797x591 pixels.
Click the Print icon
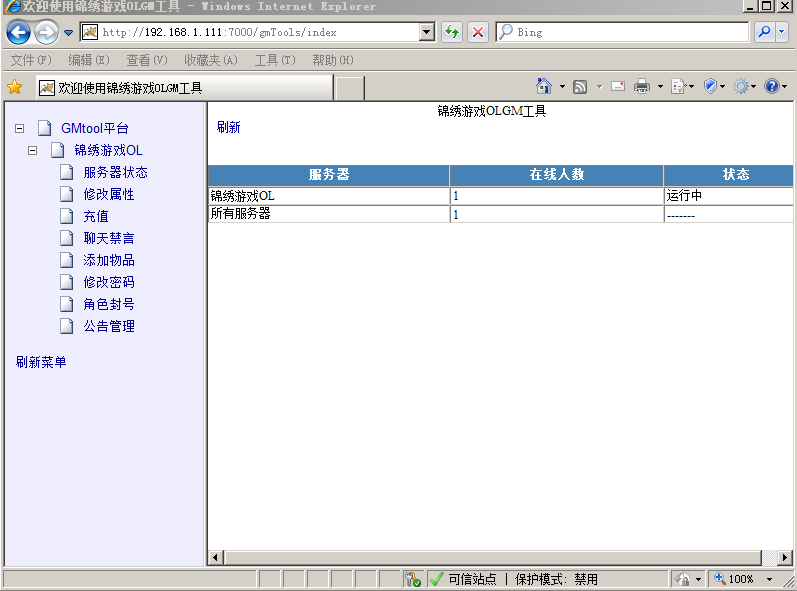tap(641, 86)
